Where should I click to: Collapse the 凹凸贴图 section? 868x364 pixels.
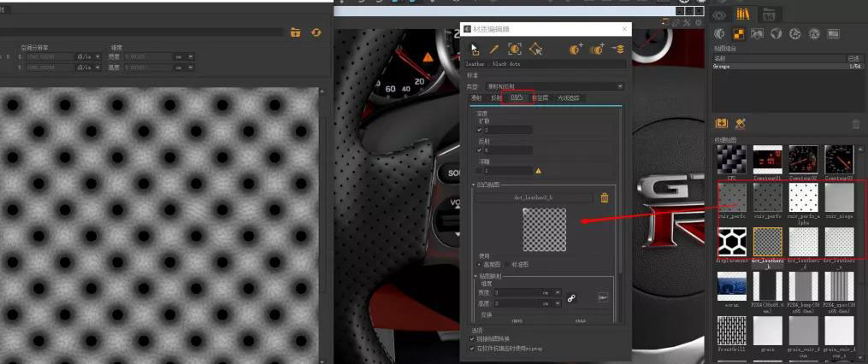pyautogui.click(x=475, y=185)
